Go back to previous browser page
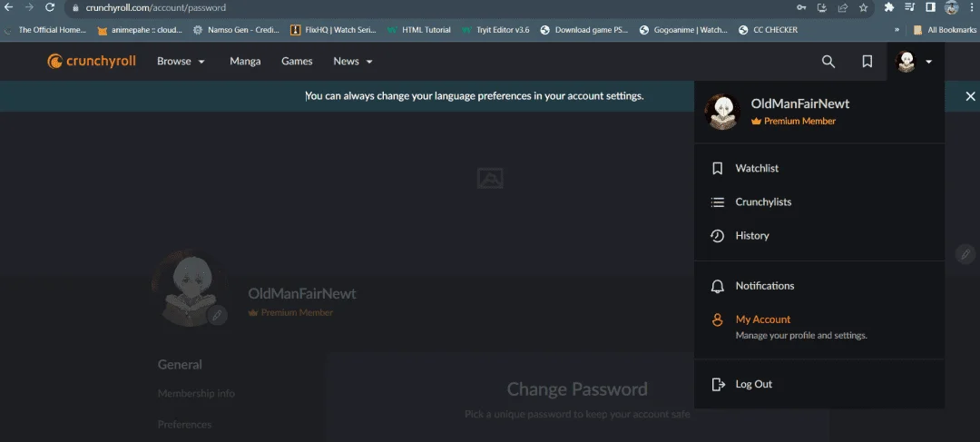The height and width of the screenshot is (442, 980). (x=9, y=7)
